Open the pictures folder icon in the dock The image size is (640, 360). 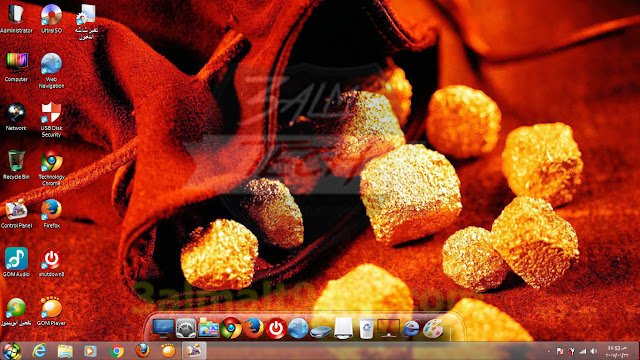click(209, 329)
